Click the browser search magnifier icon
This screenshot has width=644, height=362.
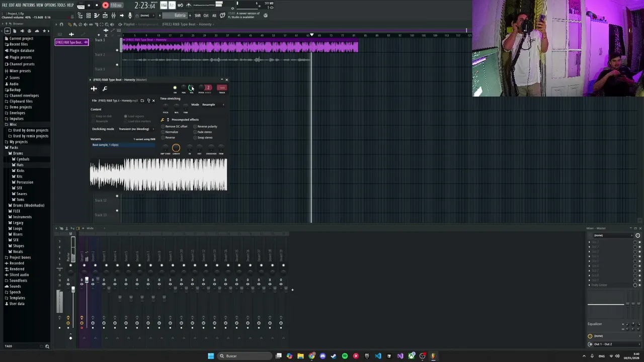pos(47,346)
